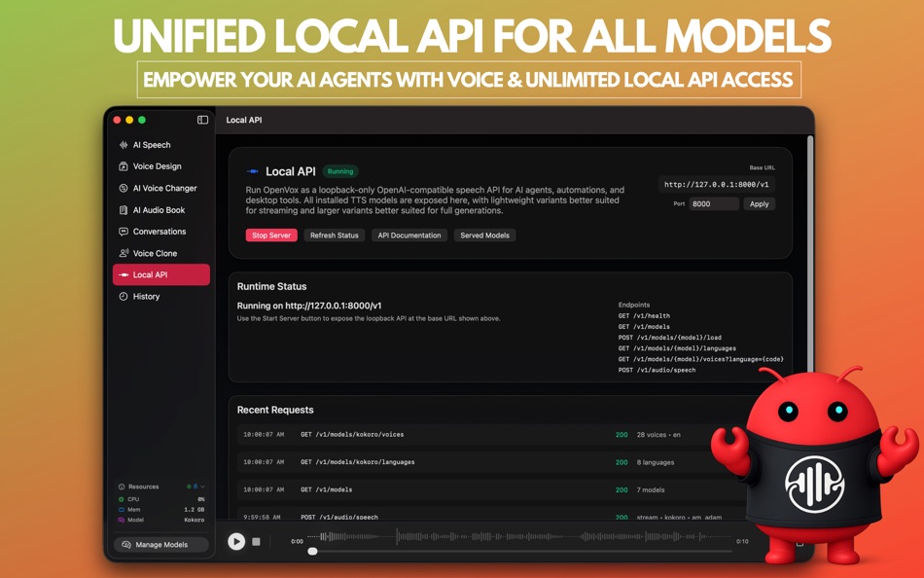Screen dimensions: 924x578
Task: View Served Models
Action: [484, 235]
